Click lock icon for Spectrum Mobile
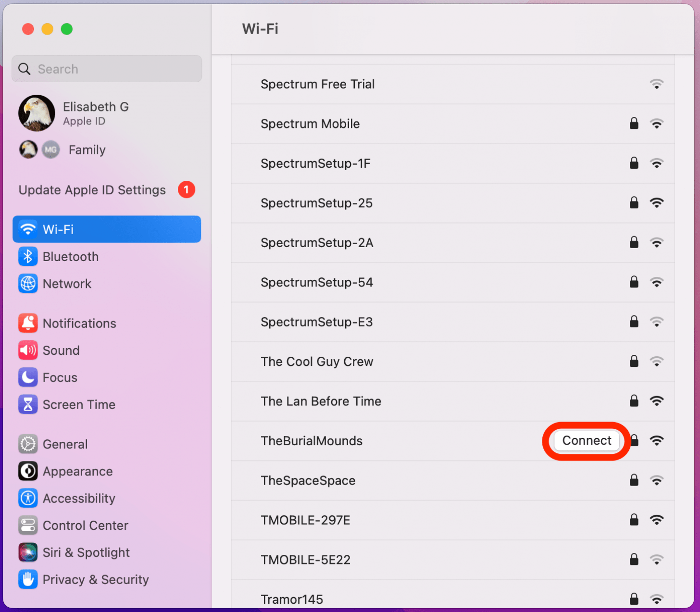 tap(634, 124)
